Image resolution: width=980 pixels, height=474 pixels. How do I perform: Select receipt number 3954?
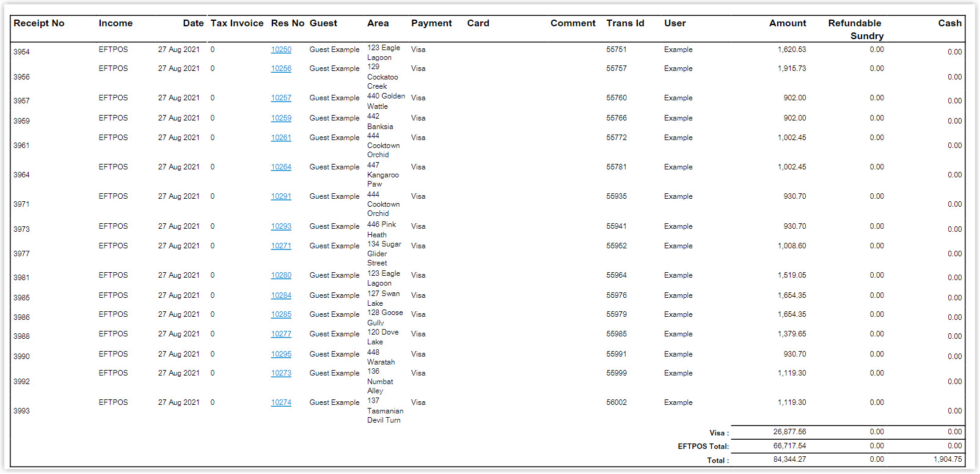[x=21, y=52]
